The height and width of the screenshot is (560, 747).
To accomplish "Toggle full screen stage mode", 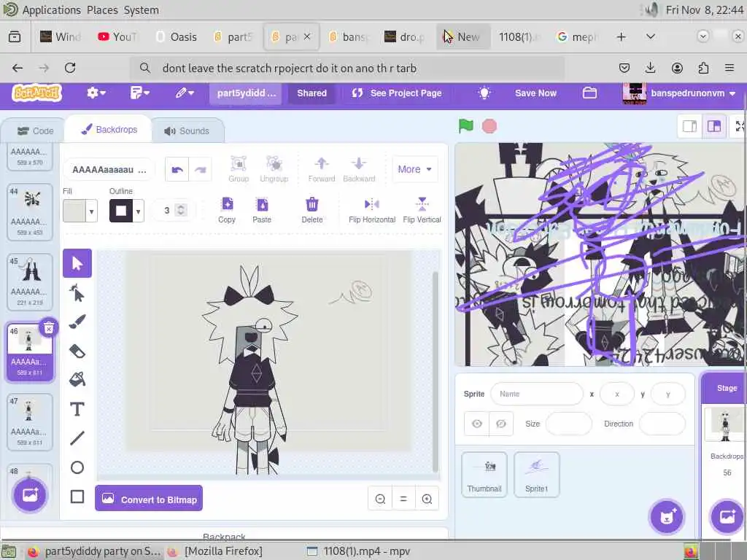I will point(740,126).
